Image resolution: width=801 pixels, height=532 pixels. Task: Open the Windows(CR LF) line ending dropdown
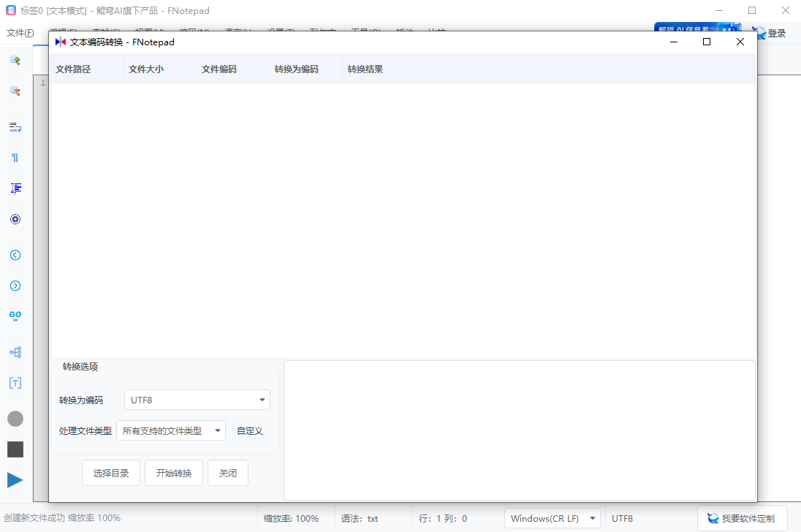coord(552,518)
